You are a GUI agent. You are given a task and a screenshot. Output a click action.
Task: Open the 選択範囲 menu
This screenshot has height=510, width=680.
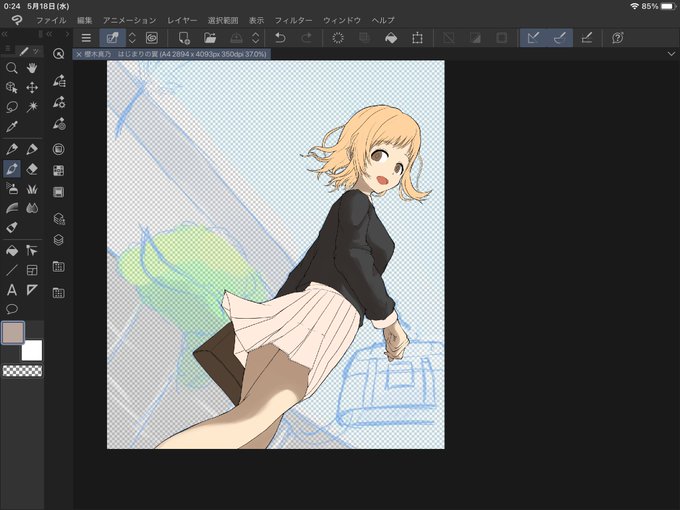(223, 20)
